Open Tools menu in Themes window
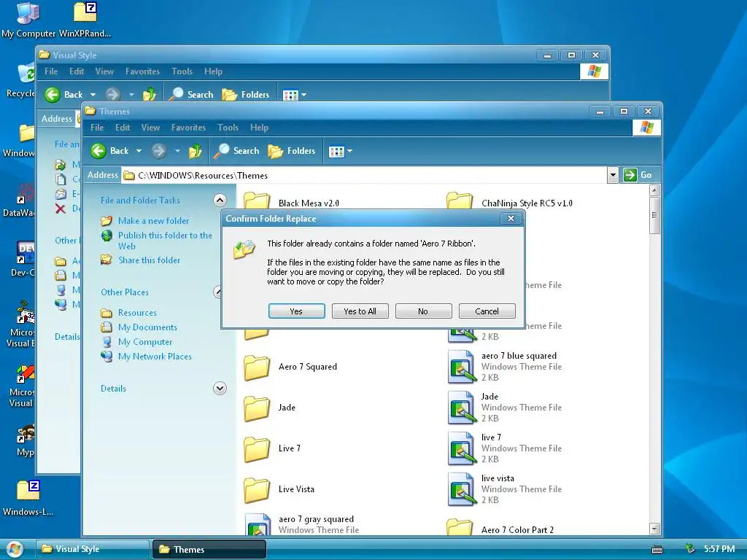747x560 pixels. point(228,128)
